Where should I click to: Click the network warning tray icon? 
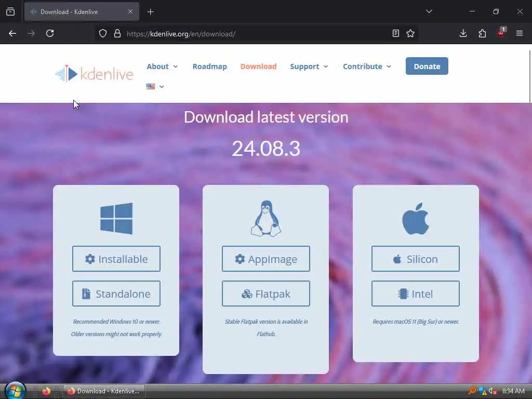pos(483,391)
